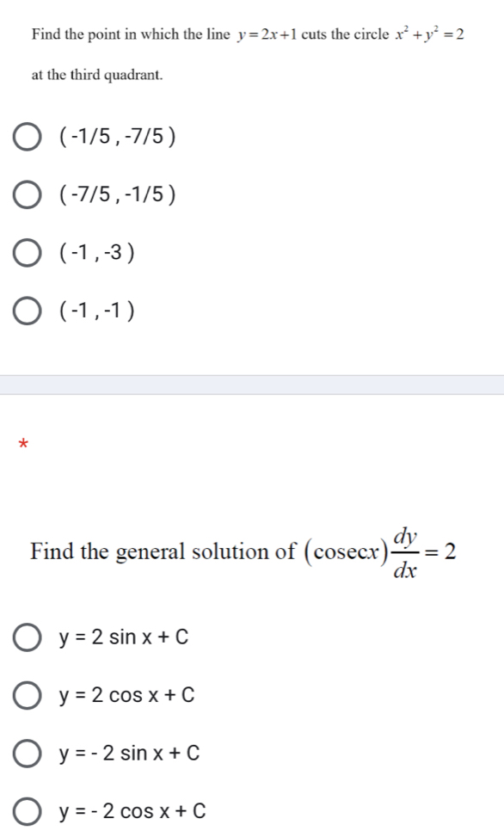
Task: Select answer option ( -1 , -3 )
Action: coord(86,253)
